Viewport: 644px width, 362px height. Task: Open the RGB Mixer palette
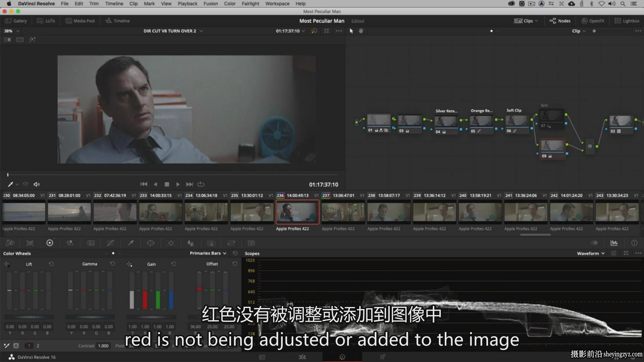coord(70,243)
